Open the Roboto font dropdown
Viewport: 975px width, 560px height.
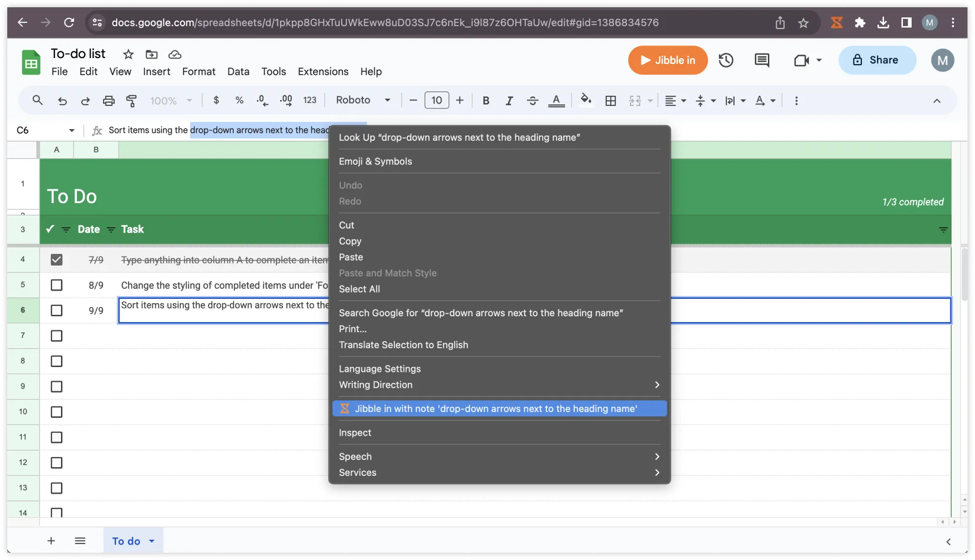363,100
